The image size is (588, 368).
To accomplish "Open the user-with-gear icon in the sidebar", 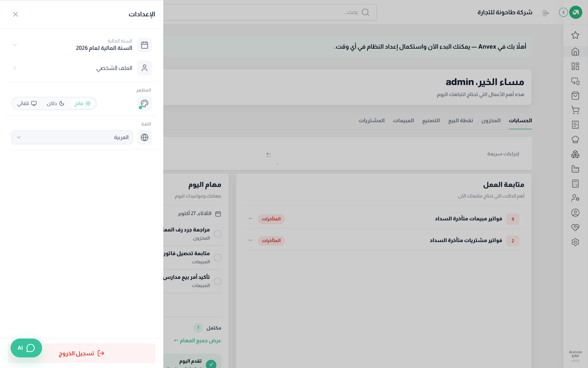I will (575, 198).
